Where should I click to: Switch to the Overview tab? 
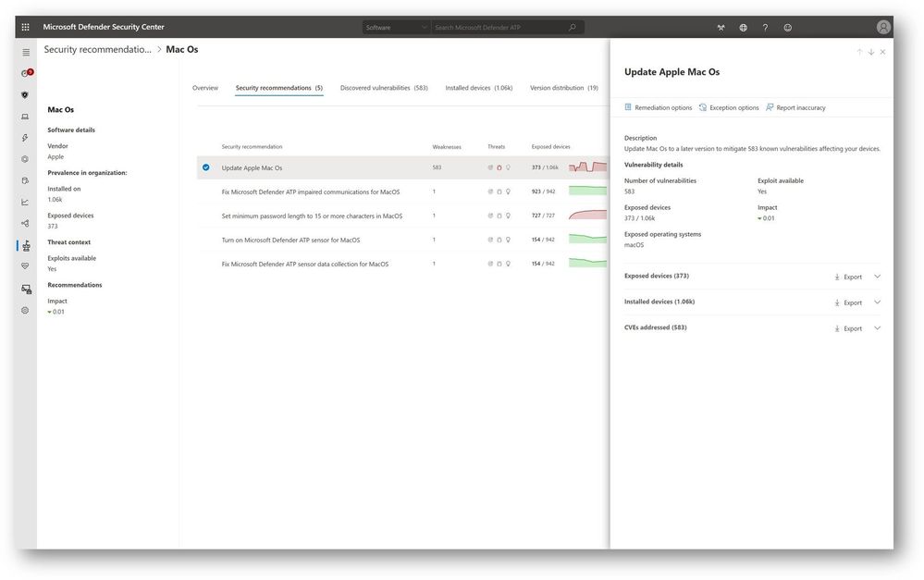pyautogui.click(x=205, y=88)
